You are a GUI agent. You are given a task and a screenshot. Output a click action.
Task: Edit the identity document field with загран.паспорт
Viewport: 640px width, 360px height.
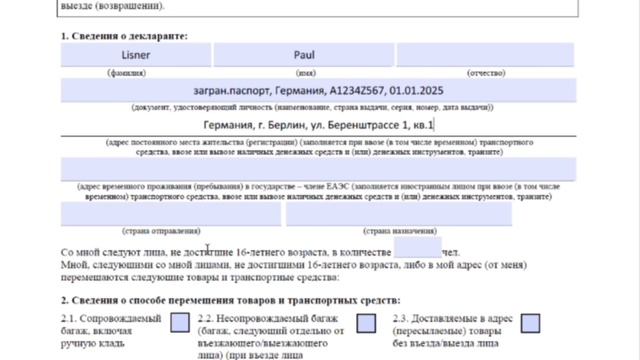(x=318, y=90)
